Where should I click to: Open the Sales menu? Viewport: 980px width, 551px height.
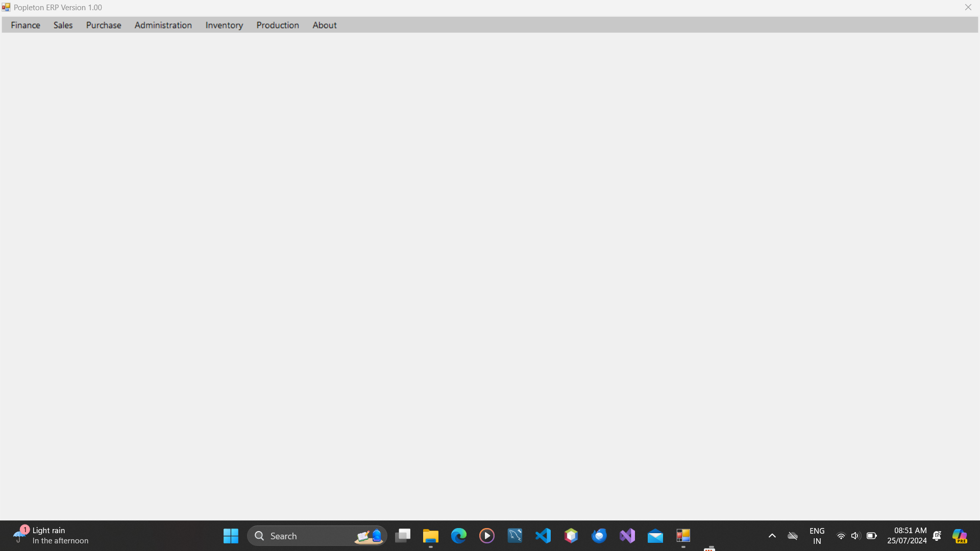click(x=63, y=25)
